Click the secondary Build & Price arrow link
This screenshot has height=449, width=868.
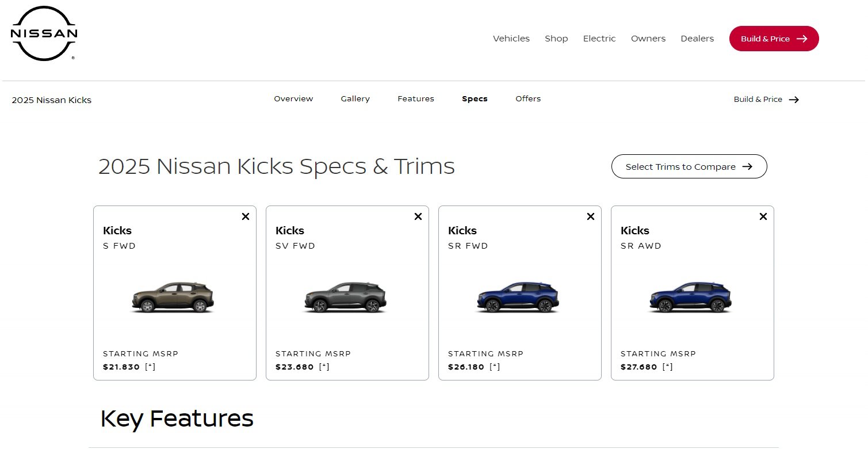coord(766,100)
